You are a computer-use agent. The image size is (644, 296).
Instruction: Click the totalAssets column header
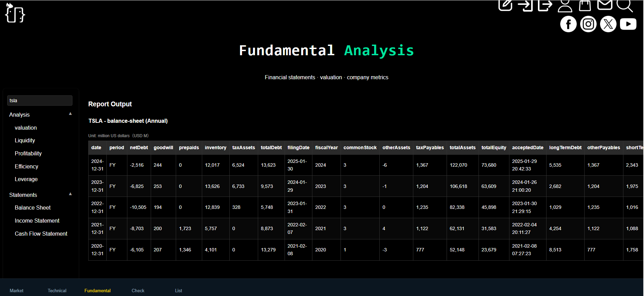click(462, 147)
